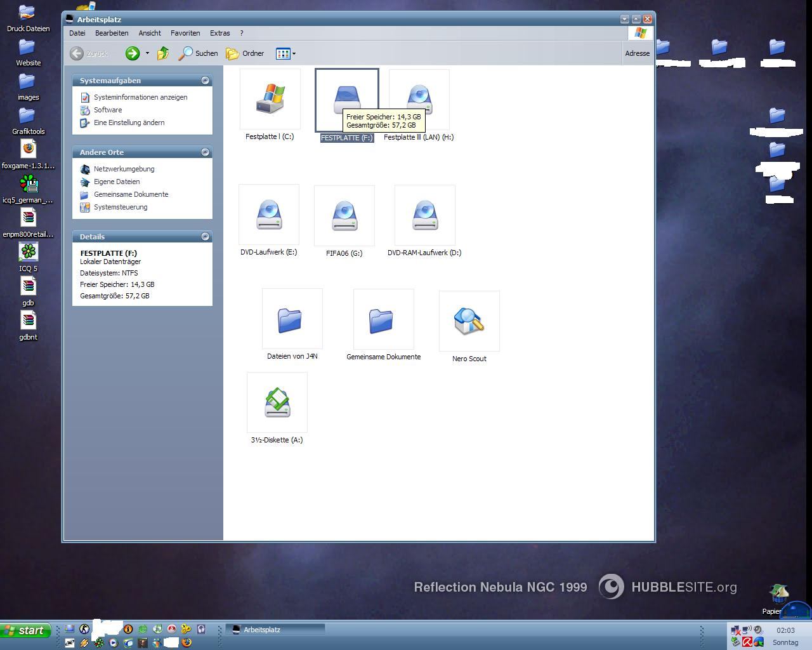Image resolution: width=812 pixels, height=650 pixels.
Task: Open the Extras menu
Action: [220, 33]
